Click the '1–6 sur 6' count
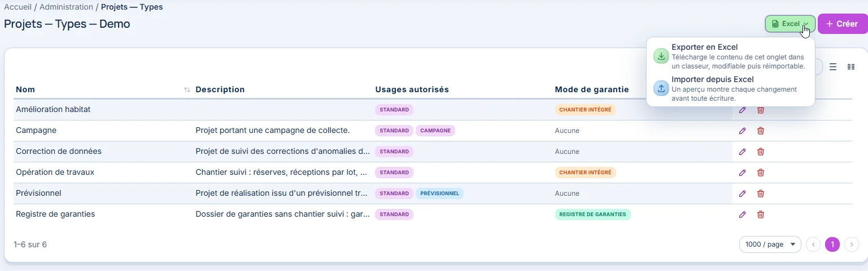 (30, 244)
